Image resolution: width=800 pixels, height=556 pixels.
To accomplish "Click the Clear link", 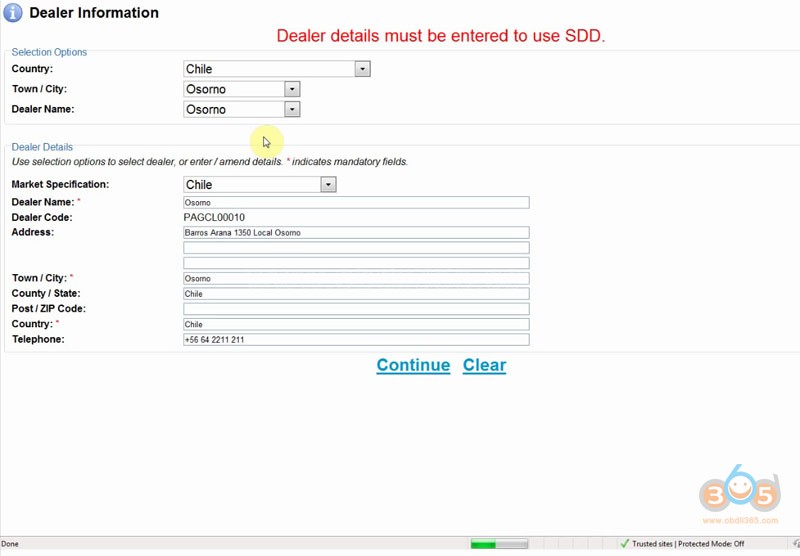I will (484, 365).
